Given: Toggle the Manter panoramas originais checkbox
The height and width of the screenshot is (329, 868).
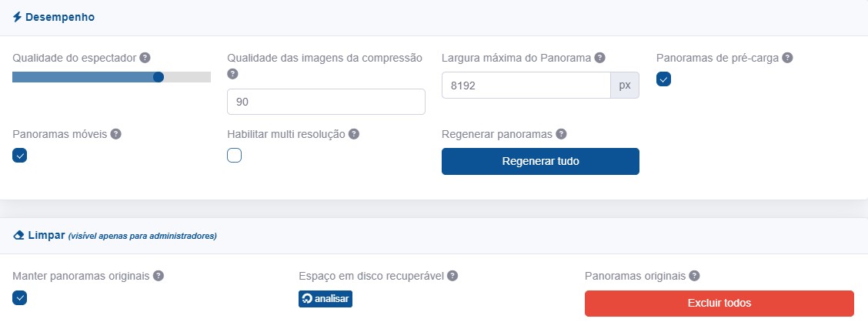Looking at the screenshot, I should (20, 298).
